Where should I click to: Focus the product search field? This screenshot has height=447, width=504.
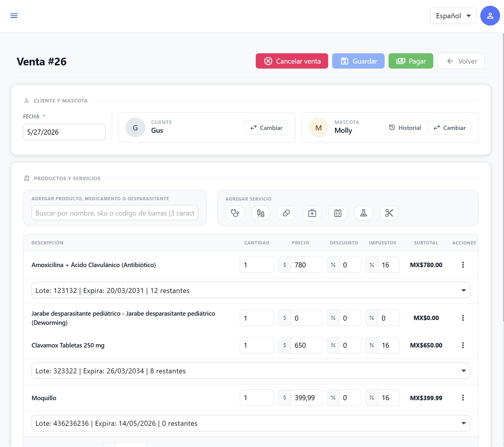pyautogui.click(x=115, y=213)
